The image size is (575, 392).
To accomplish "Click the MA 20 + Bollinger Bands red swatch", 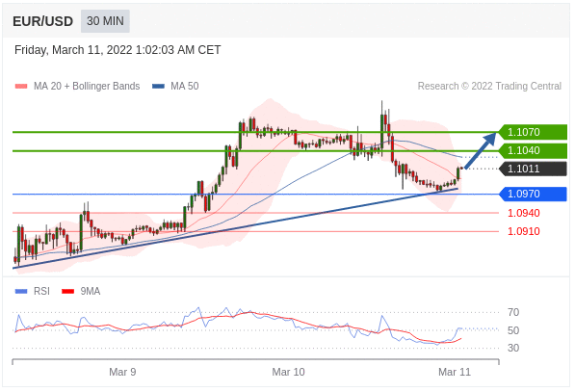I will (21, 87).
